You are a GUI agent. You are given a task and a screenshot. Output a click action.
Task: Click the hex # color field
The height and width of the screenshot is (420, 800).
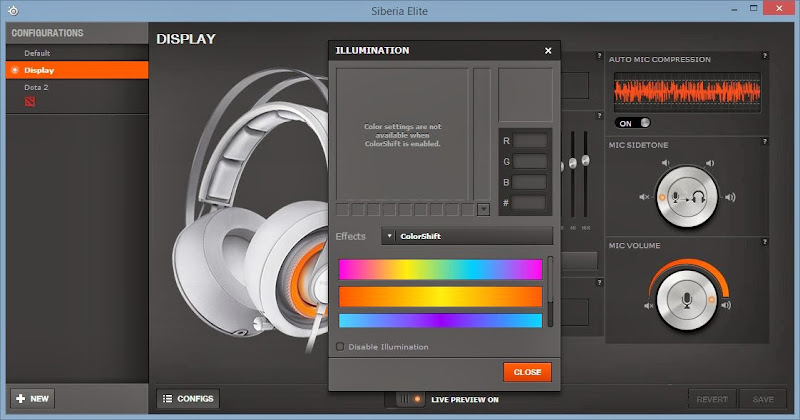point(530,203)
